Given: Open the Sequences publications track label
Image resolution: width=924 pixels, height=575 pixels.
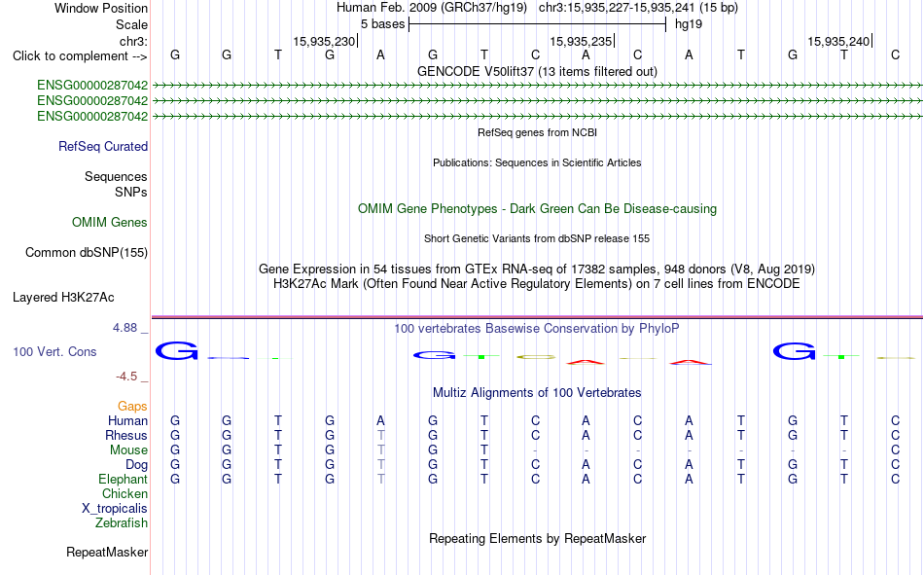Looking at the screenshot, I should point(116,176).
